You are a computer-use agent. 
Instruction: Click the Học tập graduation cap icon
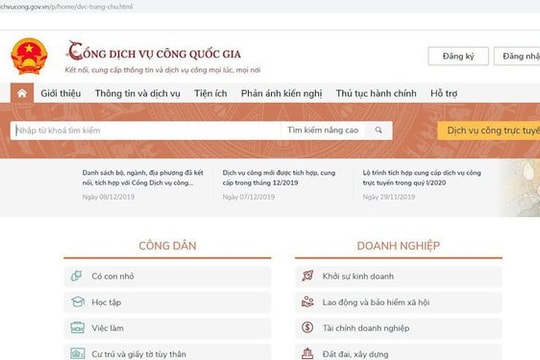(77, 302)
